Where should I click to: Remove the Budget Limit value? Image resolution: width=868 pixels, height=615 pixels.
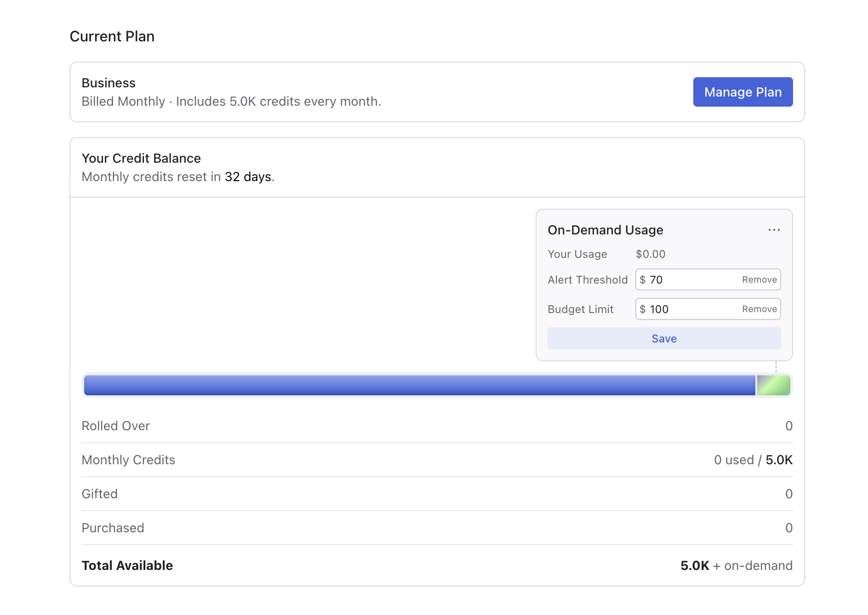click(759, 309)
